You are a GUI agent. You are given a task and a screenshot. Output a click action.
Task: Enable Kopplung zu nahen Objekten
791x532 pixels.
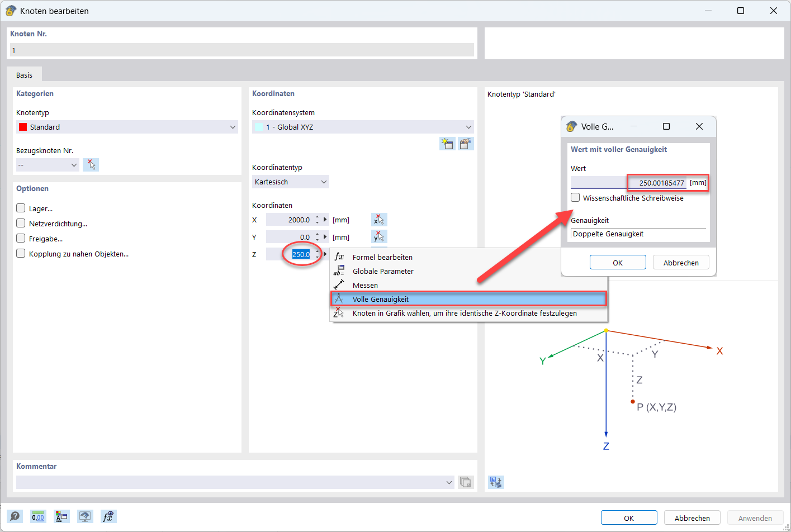click(21, 253)
